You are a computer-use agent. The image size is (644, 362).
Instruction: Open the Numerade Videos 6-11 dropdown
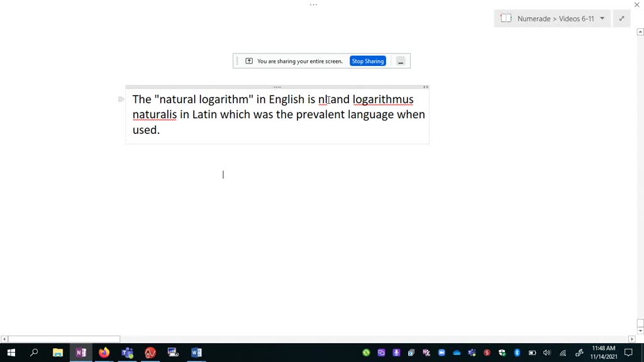tap(602, 18)
